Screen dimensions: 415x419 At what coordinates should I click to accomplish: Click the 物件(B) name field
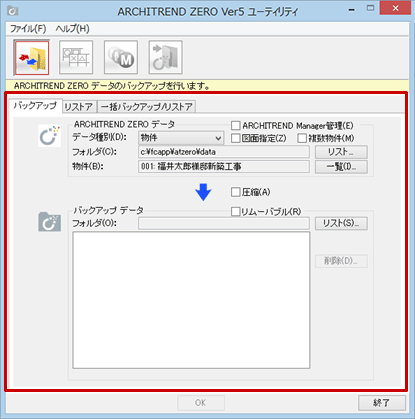[x=224, y=167]
